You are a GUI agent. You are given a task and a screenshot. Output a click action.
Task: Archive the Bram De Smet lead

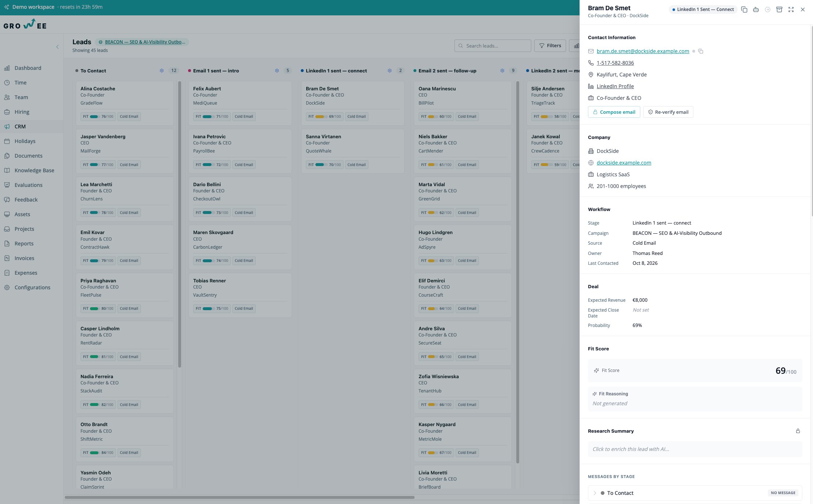pyautogui.click(x=779, y=10)
